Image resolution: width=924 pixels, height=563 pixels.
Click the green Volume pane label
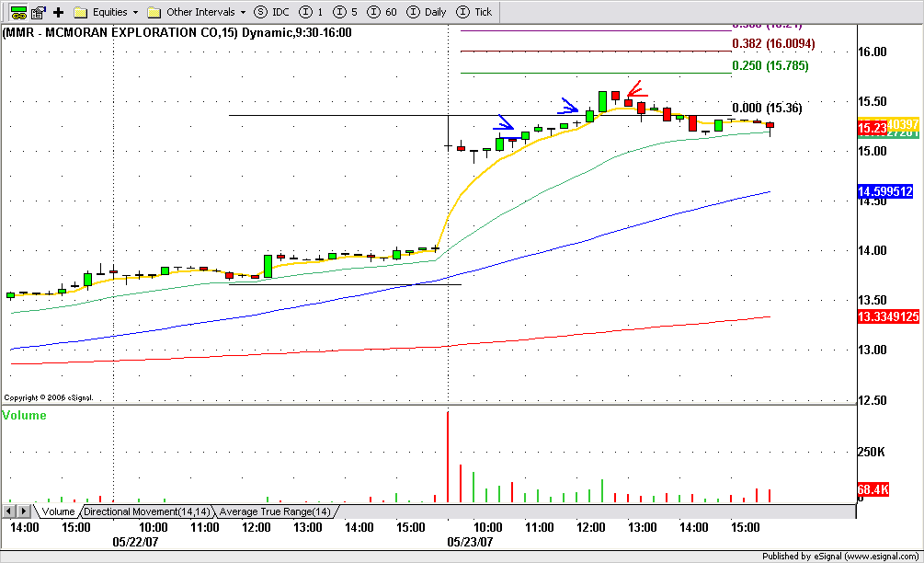click(x=24, y=416)
